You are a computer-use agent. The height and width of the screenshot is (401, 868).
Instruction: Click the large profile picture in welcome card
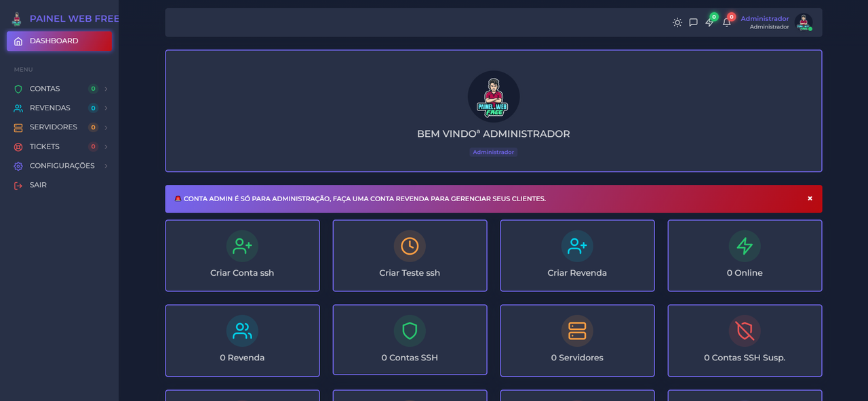494,97
